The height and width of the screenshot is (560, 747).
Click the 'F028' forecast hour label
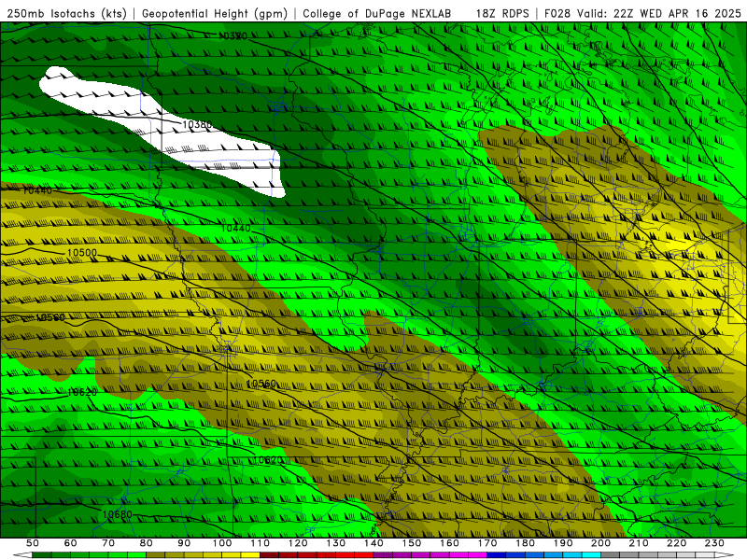(557, 13)
